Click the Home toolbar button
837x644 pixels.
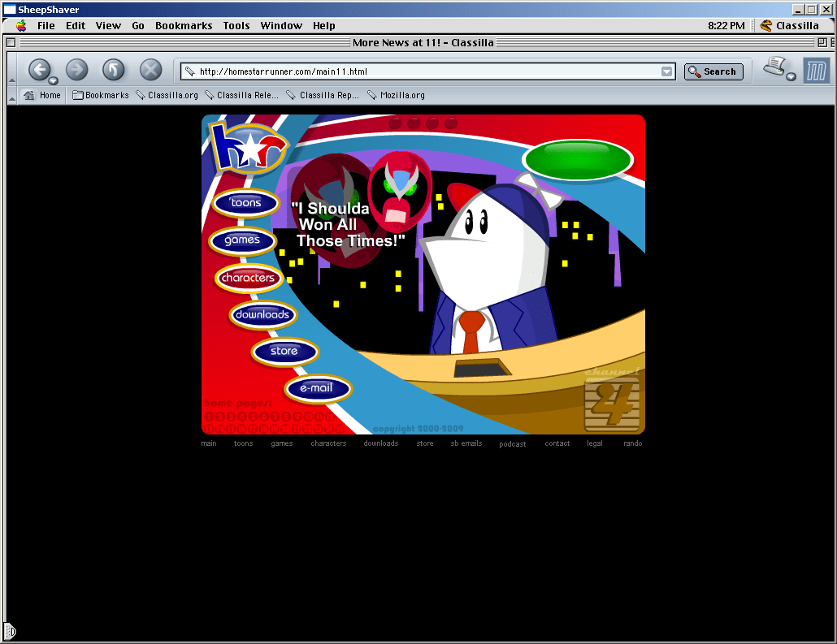click(x=42, y=95)
